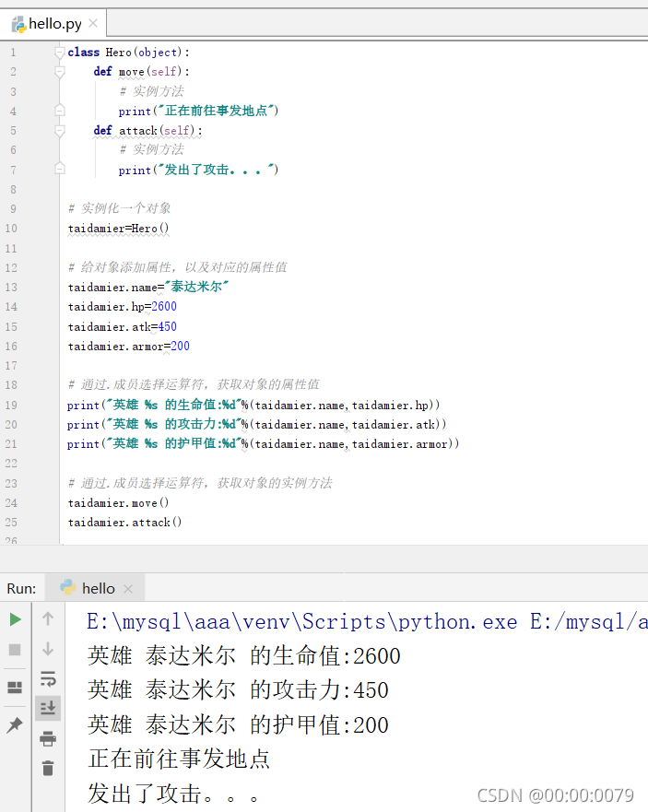The width and height of the screenshot is (648, 812).
Task: Click the 'Run:' panel label
Action: click(x=21, y=589)
